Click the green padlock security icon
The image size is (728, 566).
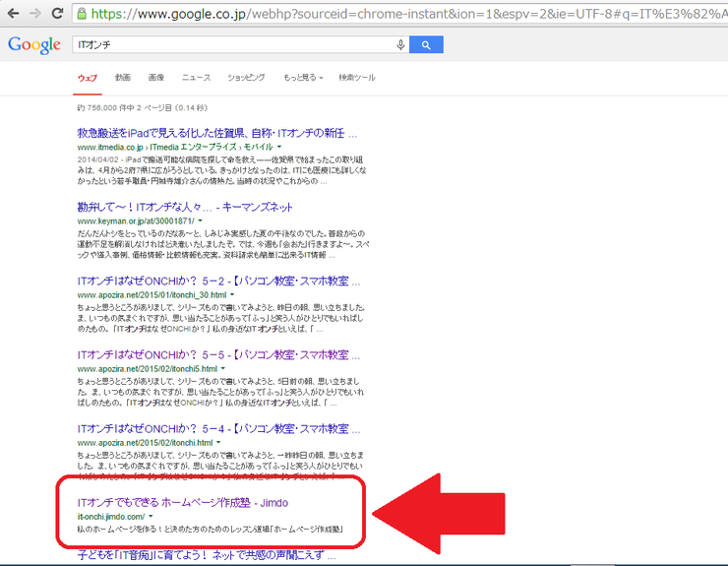tap(82, 14)
